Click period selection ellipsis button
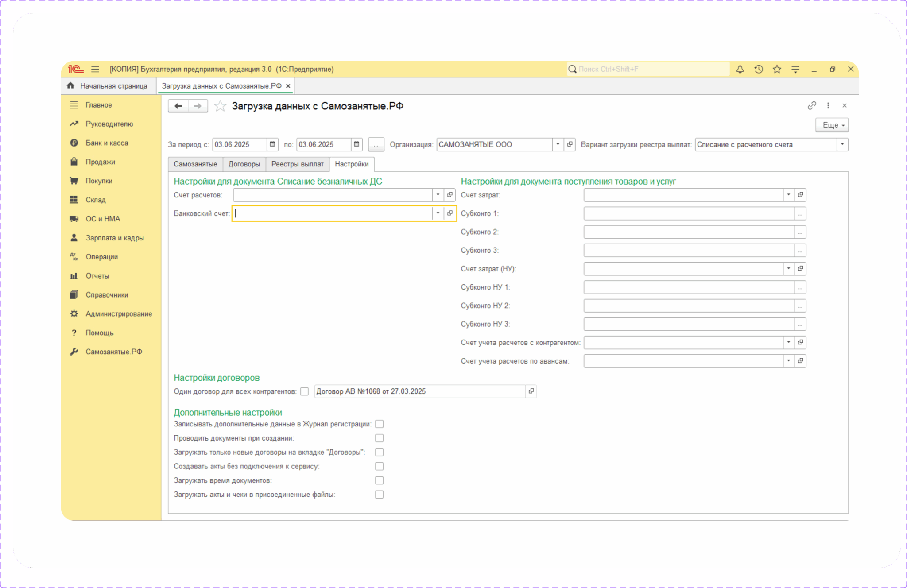Screen dimensions: 907x588 click(376, 145)
